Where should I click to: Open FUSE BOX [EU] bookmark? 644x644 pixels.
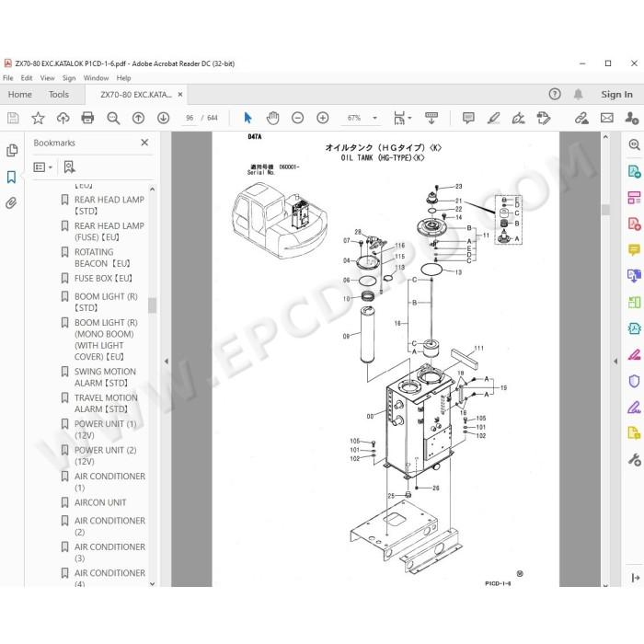click(103, 279)
